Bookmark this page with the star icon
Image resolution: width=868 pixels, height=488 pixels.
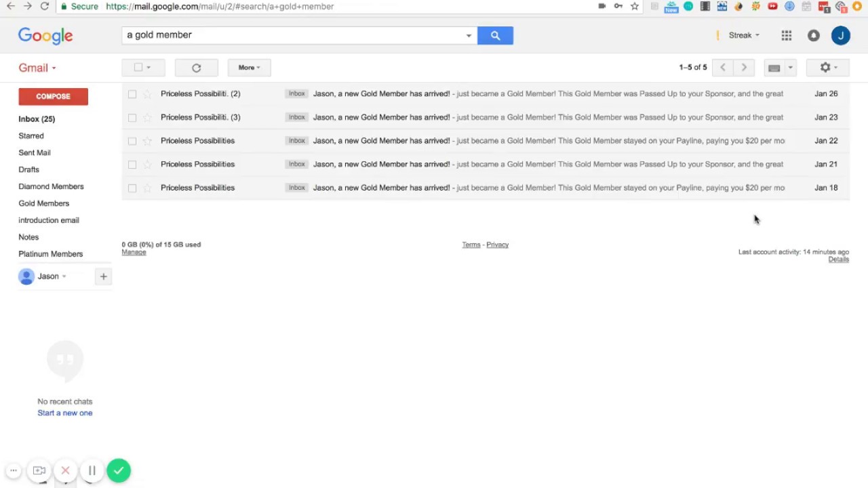[x=635, y=6]
